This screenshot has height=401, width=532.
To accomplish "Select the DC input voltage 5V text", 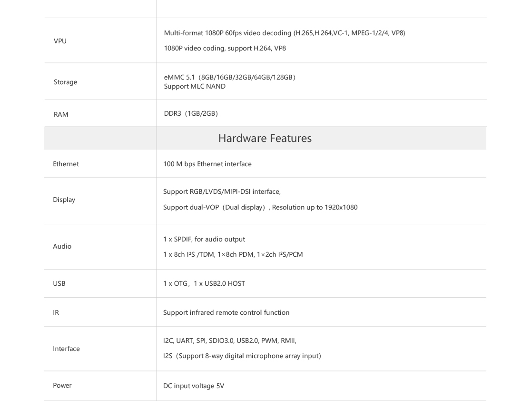I will (194, 386).
